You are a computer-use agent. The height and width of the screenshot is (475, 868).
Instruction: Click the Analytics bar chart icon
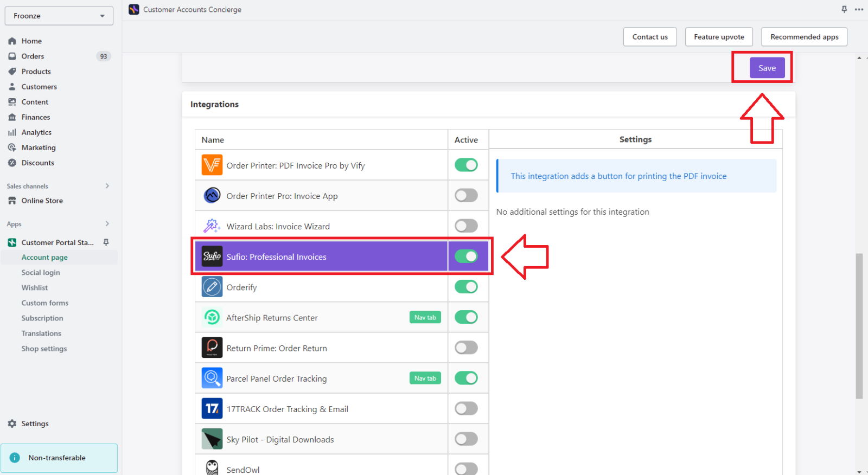coord(12,132)
